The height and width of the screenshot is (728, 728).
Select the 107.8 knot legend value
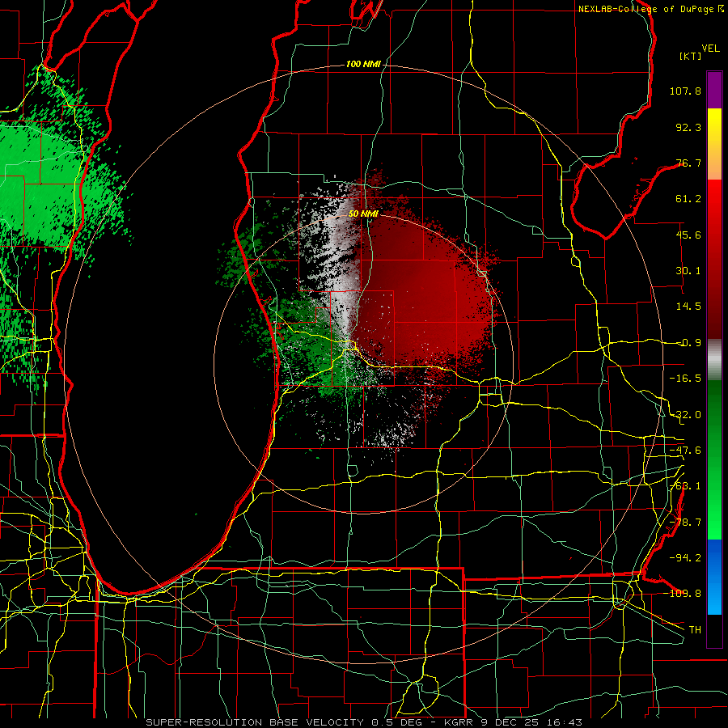pyautogui.click(x=685, y=91)
